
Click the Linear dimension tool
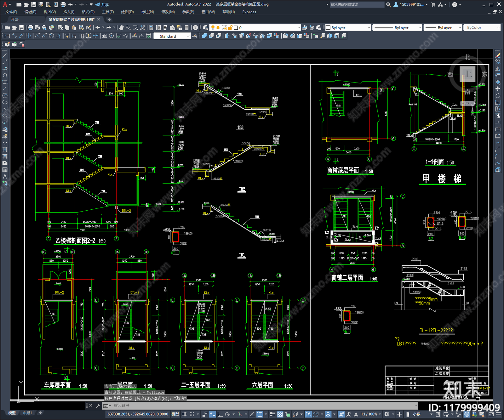click(x=8, y=36)
